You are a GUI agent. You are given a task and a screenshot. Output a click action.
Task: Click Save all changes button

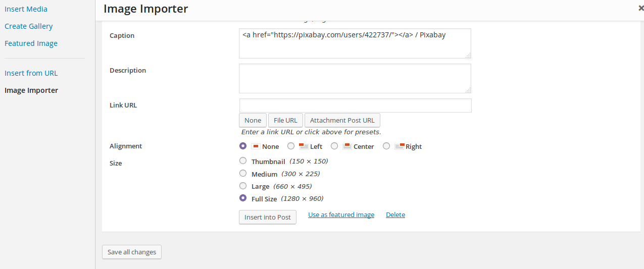point(132,252)
